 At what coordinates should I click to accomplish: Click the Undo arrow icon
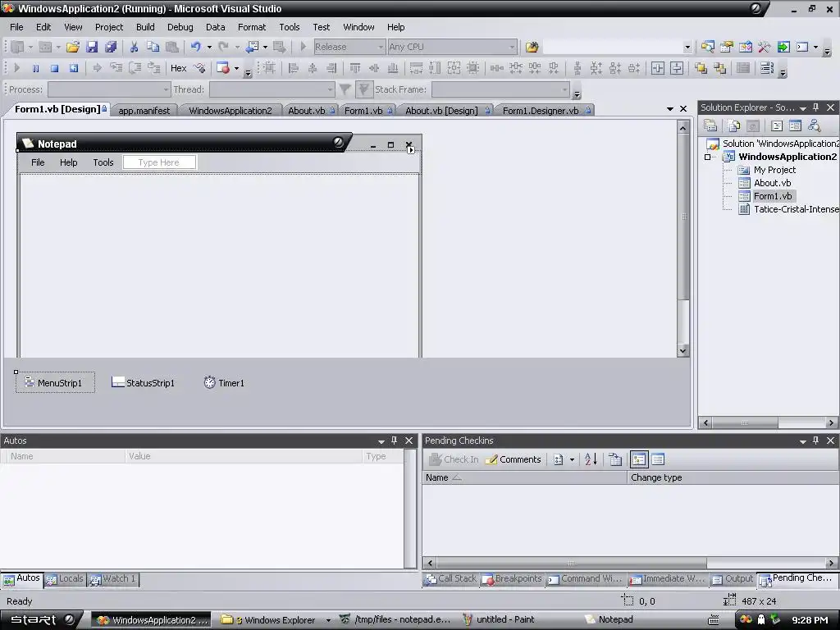(195, 47)
